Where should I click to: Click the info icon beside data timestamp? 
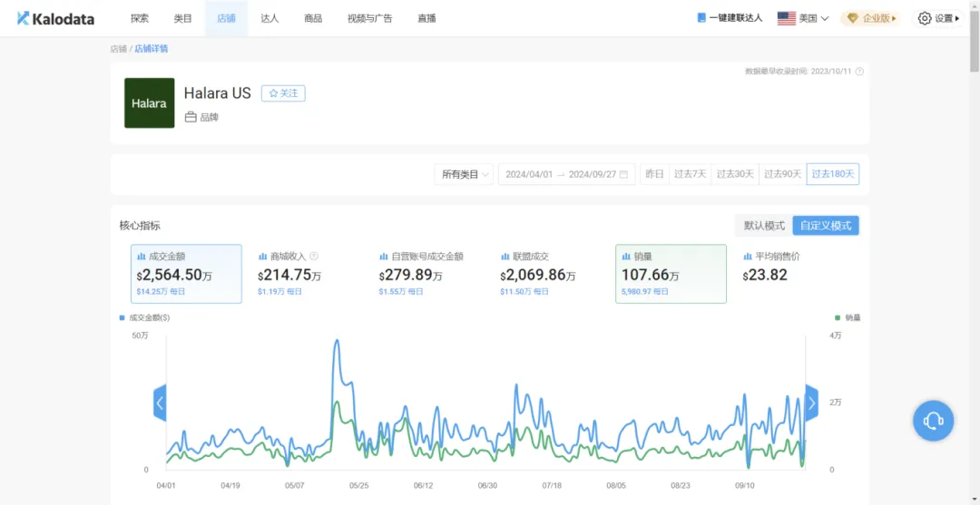point(859,71)
